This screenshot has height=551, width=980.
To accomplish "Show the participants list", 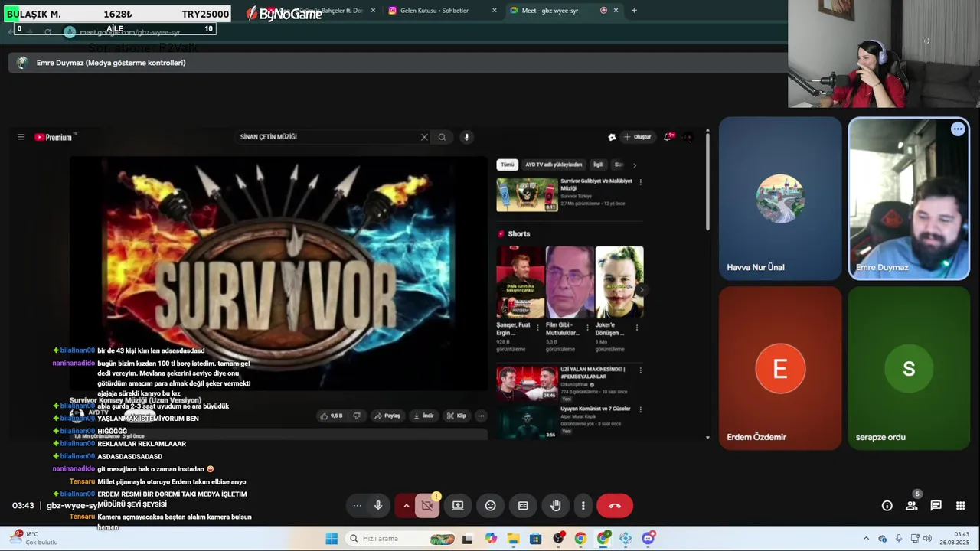I will tap(911, 506).
